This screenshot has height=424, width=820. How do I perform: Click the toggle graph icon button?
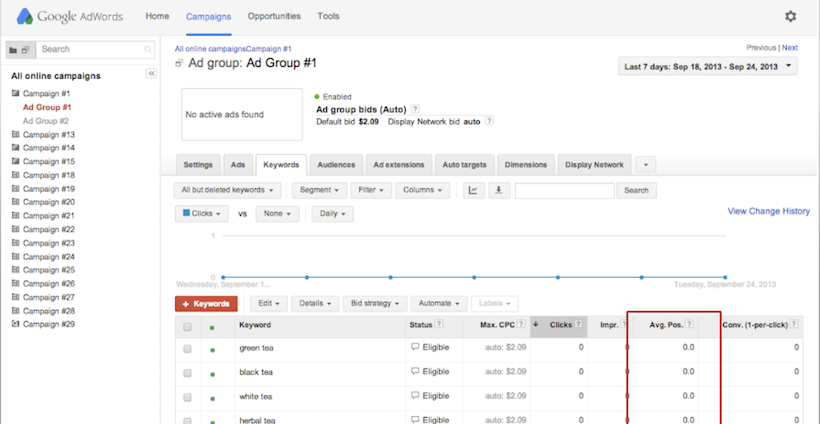[x=473, y=190]
